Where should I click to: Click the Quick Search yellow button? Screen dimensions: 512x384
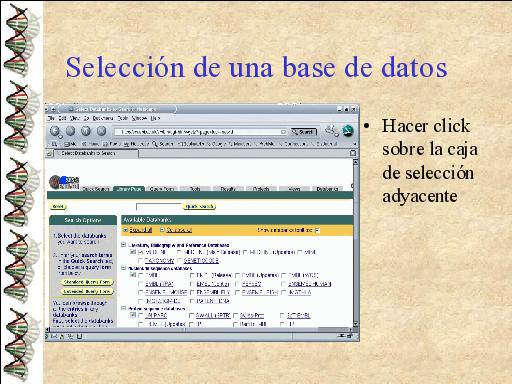pyautogui.click(x=199, y=207)
